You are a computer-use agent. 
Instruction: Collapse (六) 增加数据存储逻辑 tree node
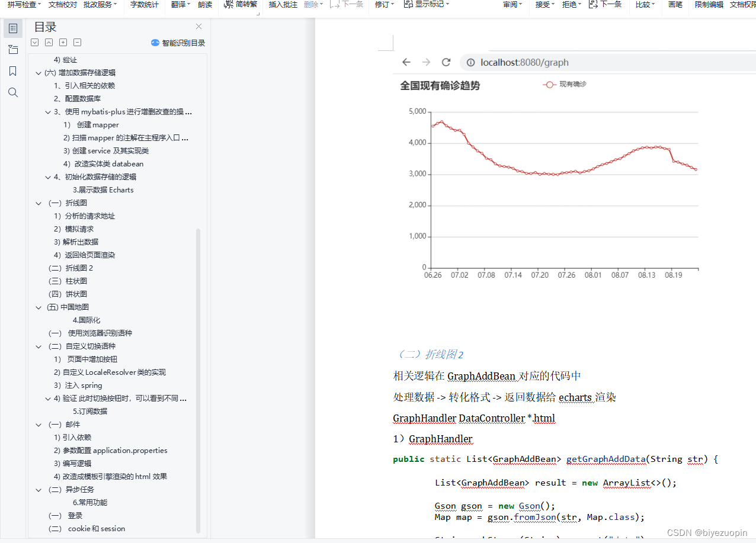coord(39,73)
